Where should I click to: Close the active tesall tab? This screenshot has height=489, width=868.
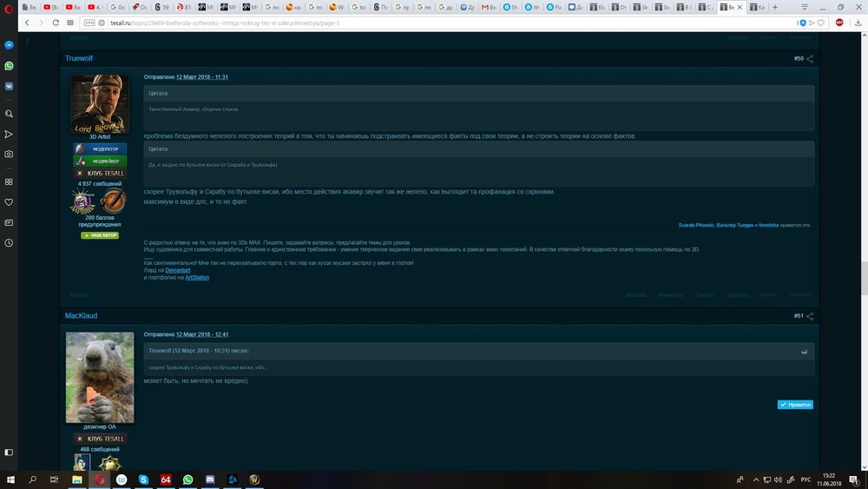pos(740,7)
